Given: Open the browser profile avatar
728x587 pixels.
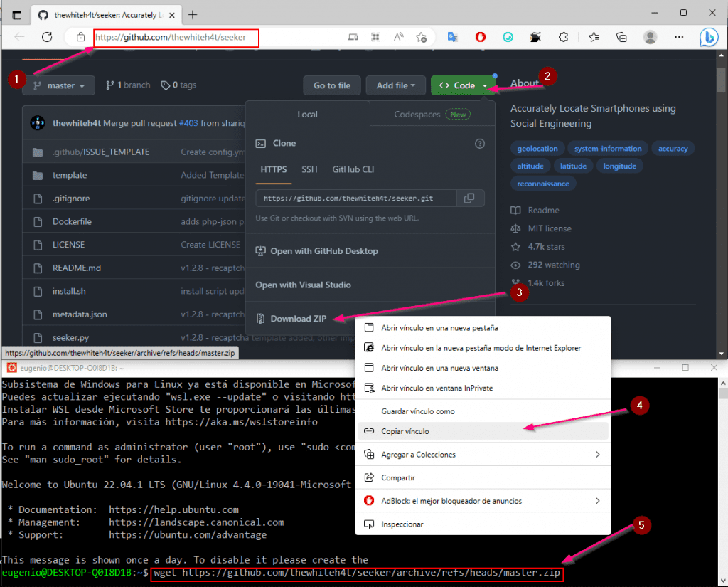Looking at the screenshot, I should (x=650, y=37).
